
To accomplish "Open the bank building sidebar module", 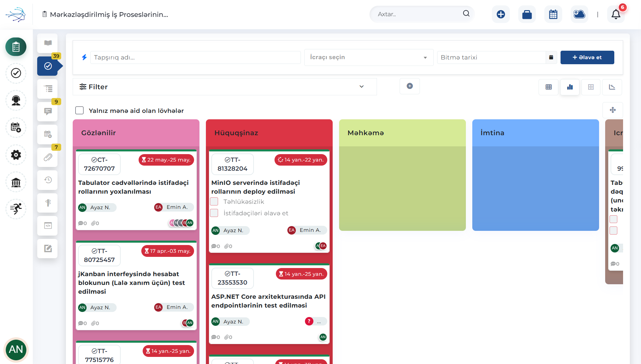I will [16, 182].
